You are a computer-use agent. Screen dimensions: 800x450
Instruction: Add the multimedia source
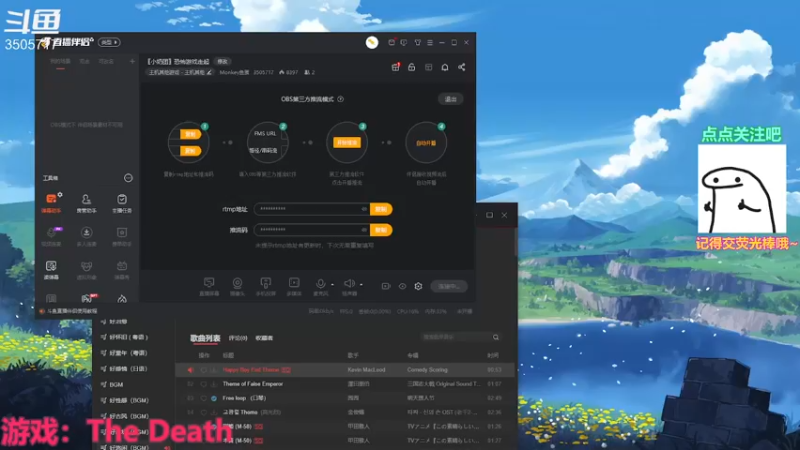point(294,286)
